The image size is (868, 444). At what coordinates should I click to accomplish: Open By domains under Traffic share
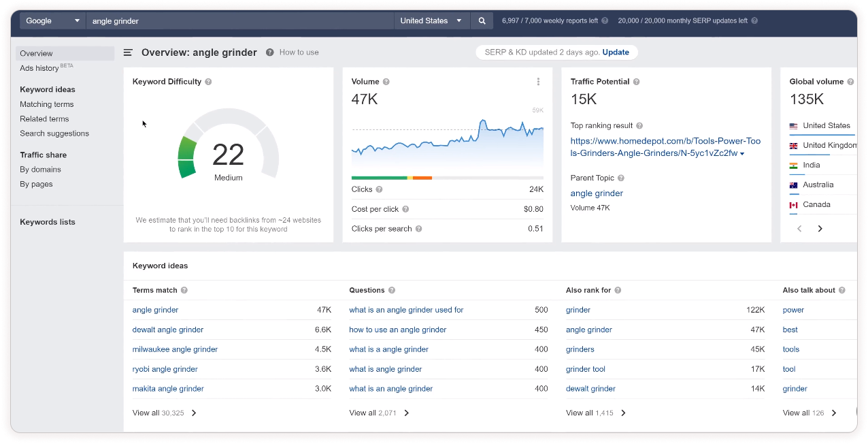point(40,170)
